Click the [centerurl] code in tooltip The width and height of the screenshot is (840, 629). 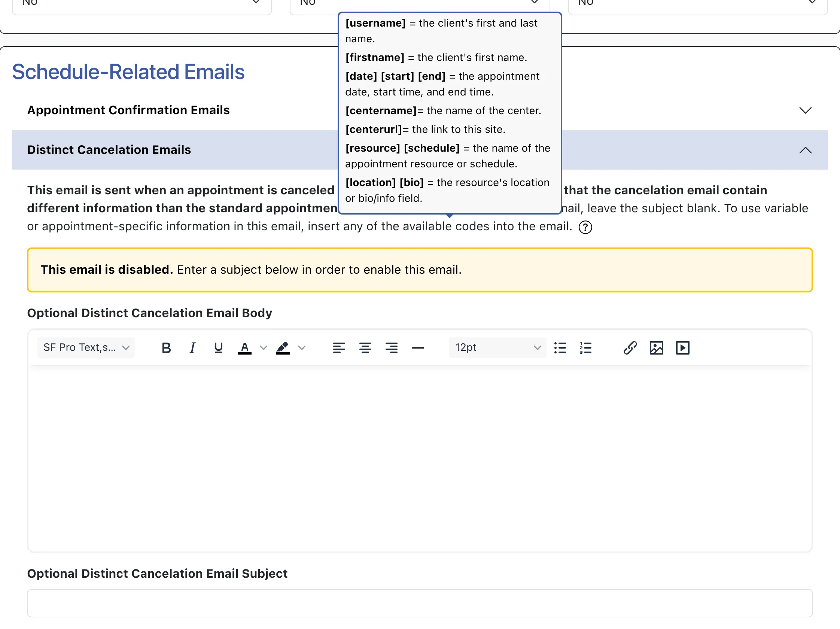374,130
